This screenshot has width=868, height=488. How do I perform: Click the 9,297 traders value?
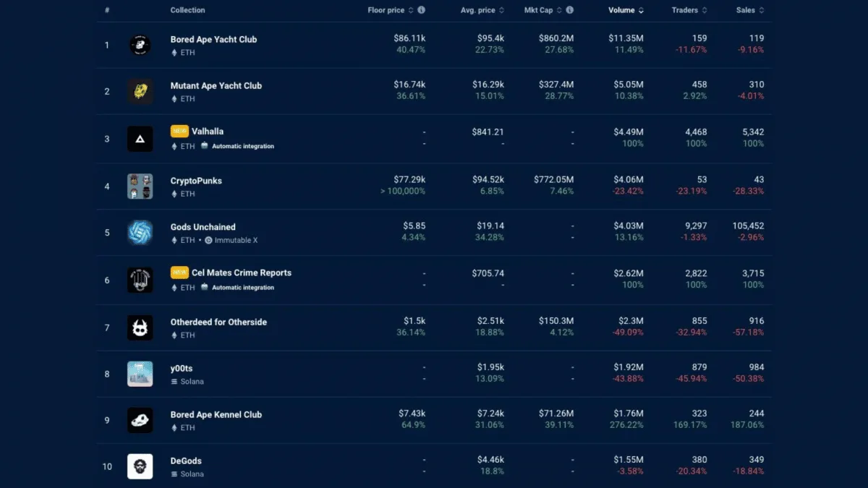coord(696,226)
